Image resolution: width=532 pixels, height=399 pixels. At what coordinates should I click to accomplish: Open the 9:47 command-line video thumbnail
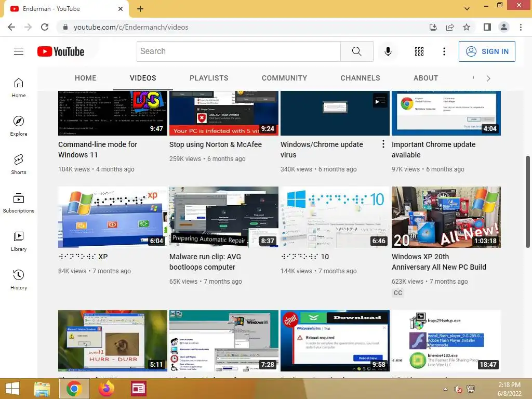[113, 113]
